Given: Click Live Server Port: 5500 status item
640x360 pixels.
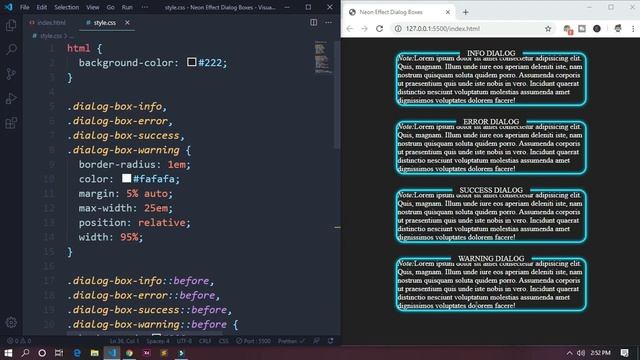Looking at the screenshot, I should (253, 341).
